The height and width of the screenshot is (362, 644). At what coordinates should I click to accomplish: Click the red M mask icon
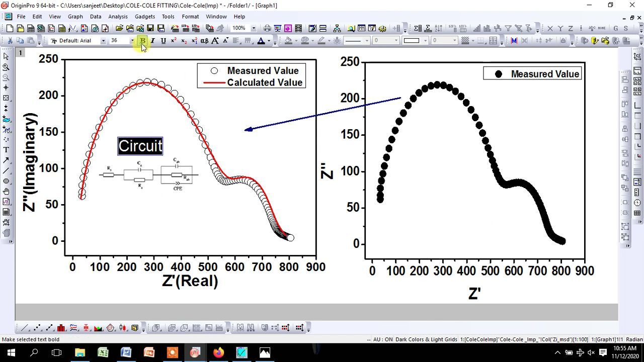(514, 41)
